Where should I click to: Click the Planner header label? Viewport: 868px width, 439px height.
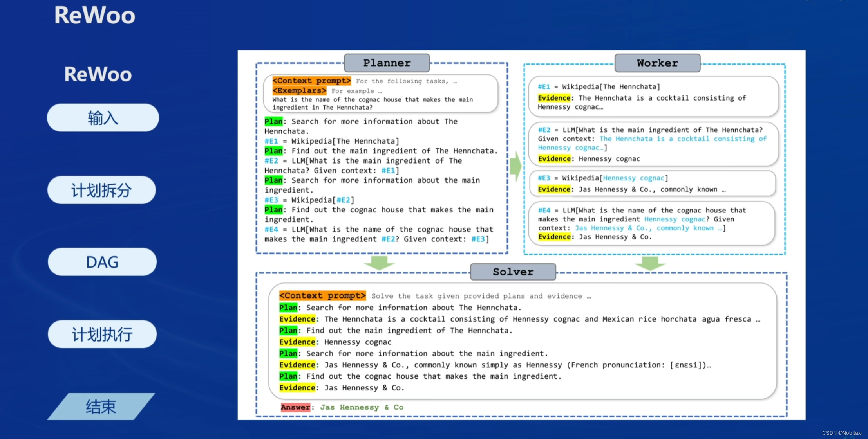point(387,63)
